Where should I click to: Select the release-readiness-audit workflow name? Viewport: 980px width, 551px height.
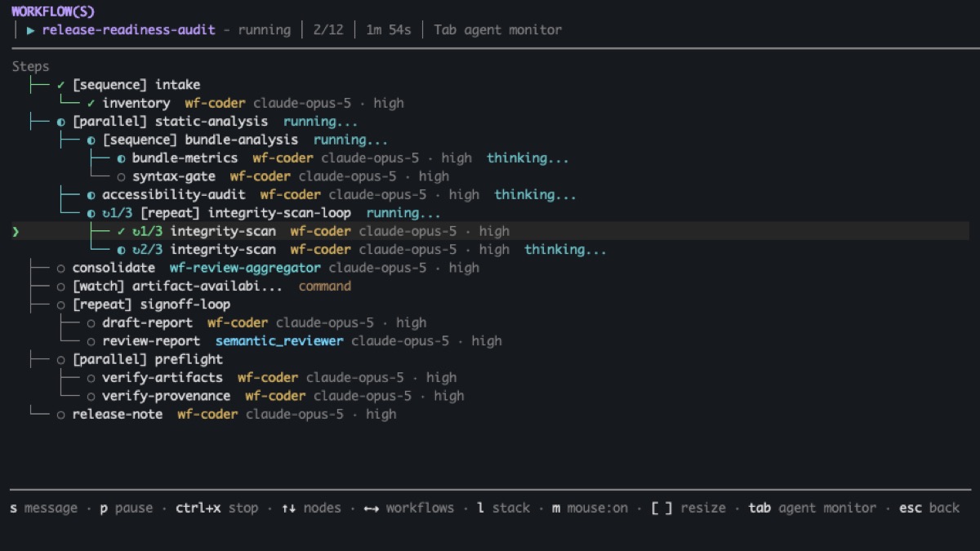(129, 30)
